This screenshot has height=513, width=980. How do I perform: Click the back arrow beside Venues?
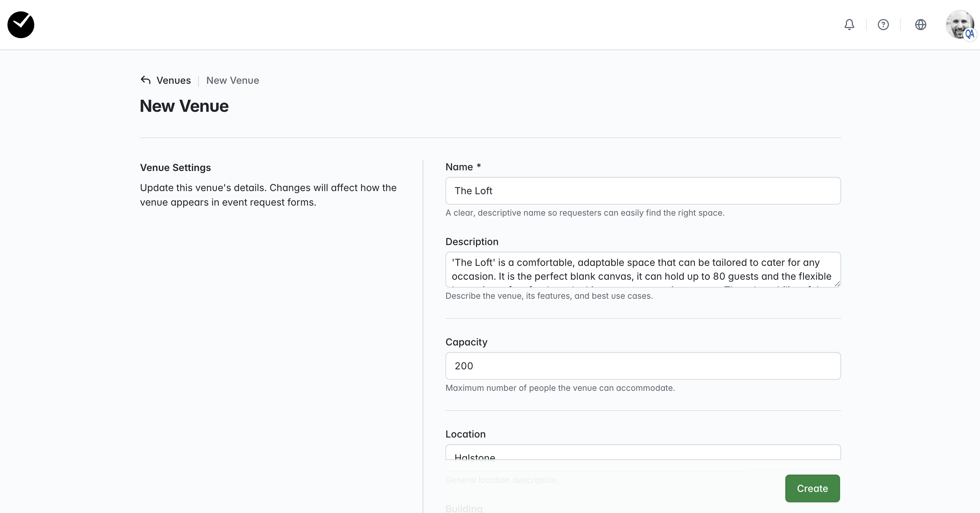pos(146,80)
